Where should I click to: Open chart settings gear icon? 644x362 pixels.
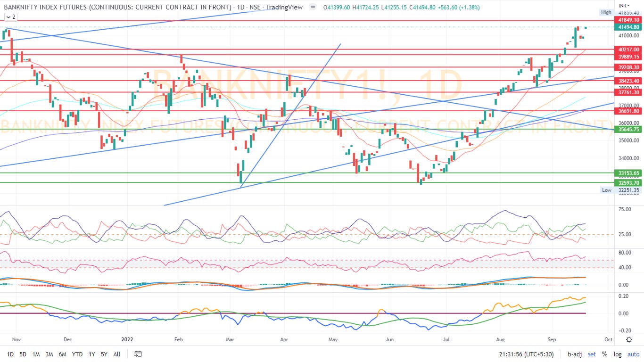coord(629,339)
